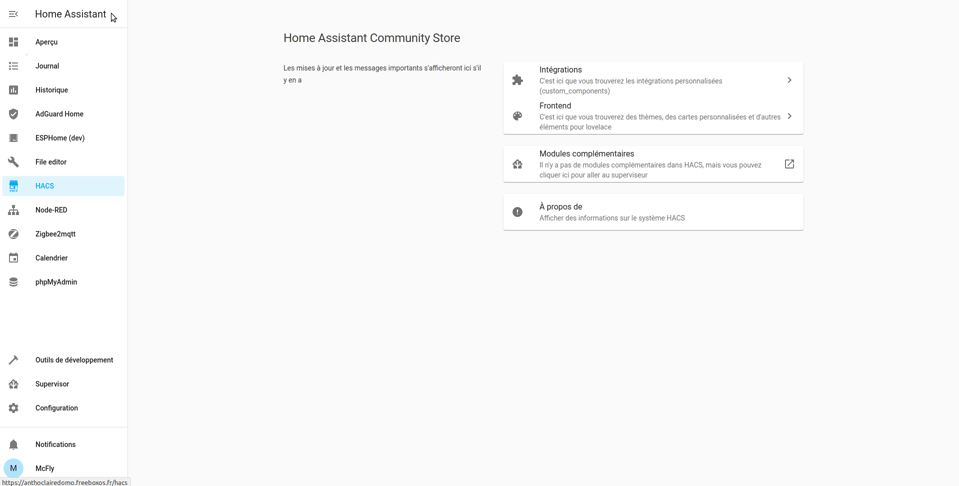Click the Zigbee2mqtt icon
Viewport: 959px width, 486px height.
[13, 234]
